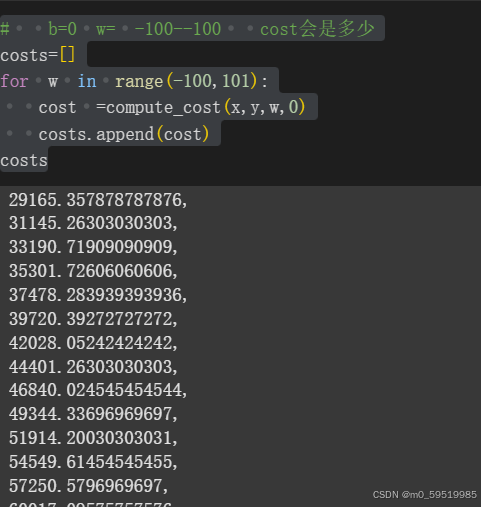This screenshot has width=481, height=507.
Task: Select output value 57250.5796969697
Action: tap(88, 486)
